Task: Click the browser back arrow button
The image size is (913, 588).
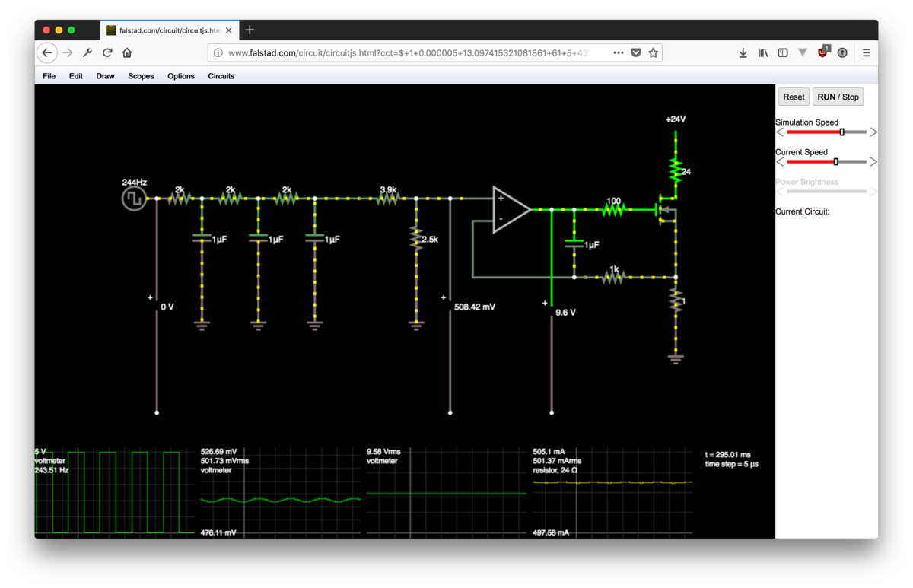Action: 47,52
